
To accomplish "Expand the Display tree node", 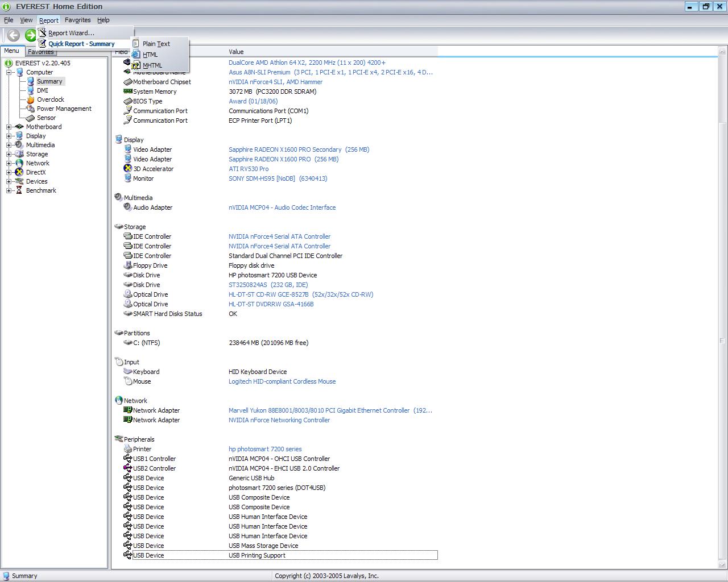I will point(9,136).
